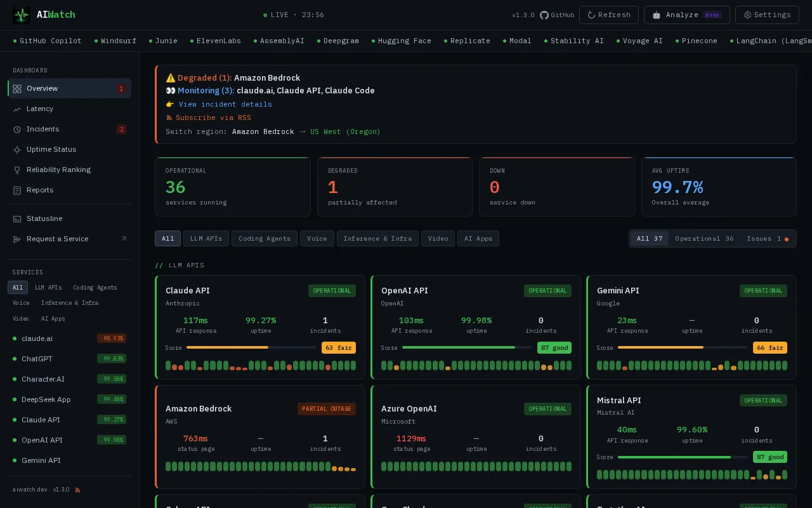Click the Avg Uptime 99.7% card
Screen dimensions: 812x508
pos(719,187)
